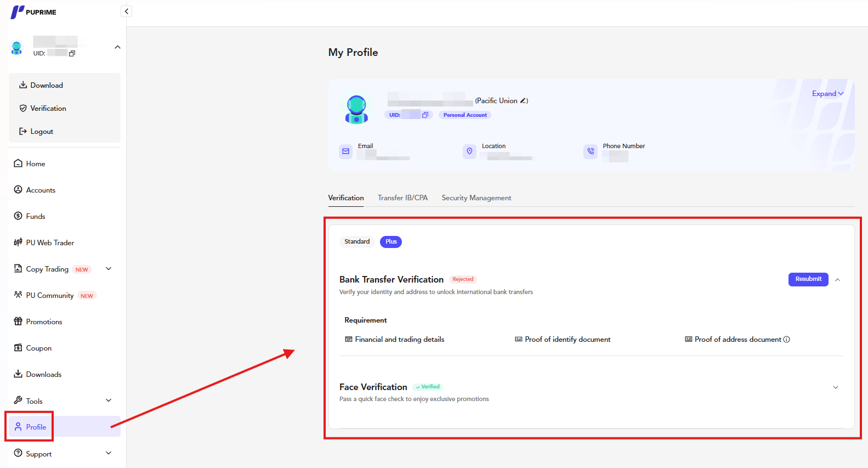Screen dimensions: 868x468
Task: Click the PUPRIME logo
Action: 33,12
